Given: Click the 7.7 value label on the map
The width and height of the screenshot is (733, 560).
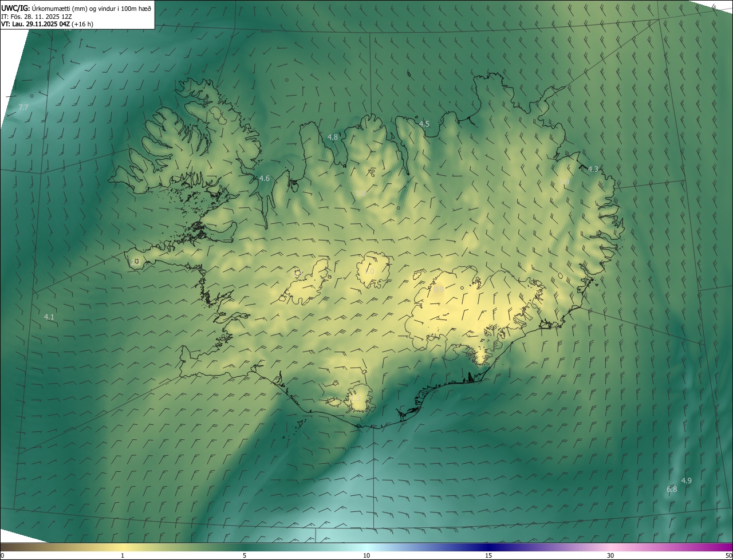Looking at the screenshot, I should pyautogui.click(x=23, y=107).
